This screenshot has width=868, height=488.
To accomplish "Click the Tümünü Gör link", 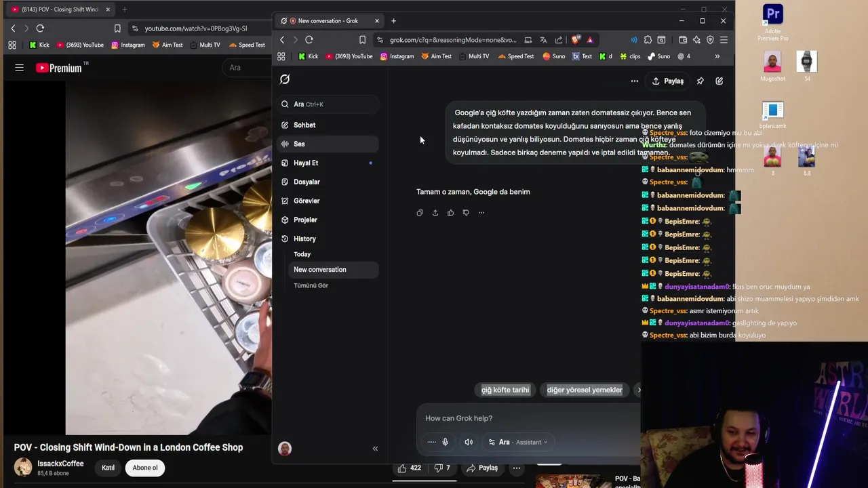I will coord(311,285).
